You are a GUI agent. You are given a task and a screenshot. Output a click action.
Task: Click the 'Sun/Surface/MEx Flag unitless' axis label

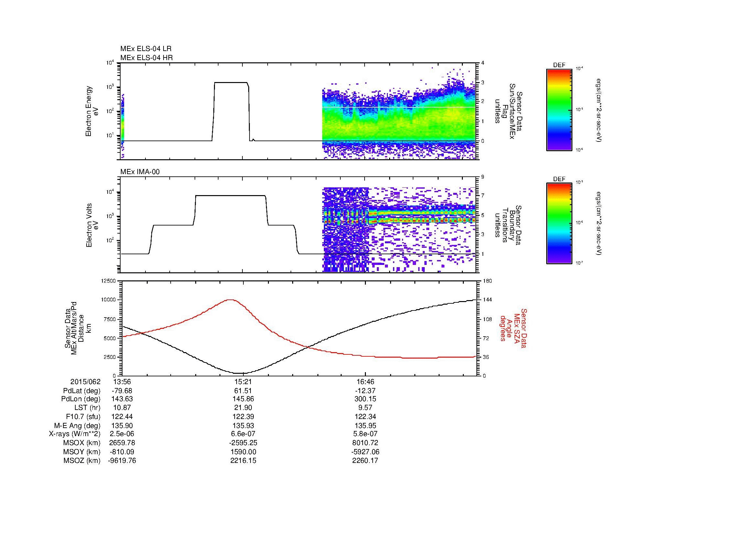508,111
